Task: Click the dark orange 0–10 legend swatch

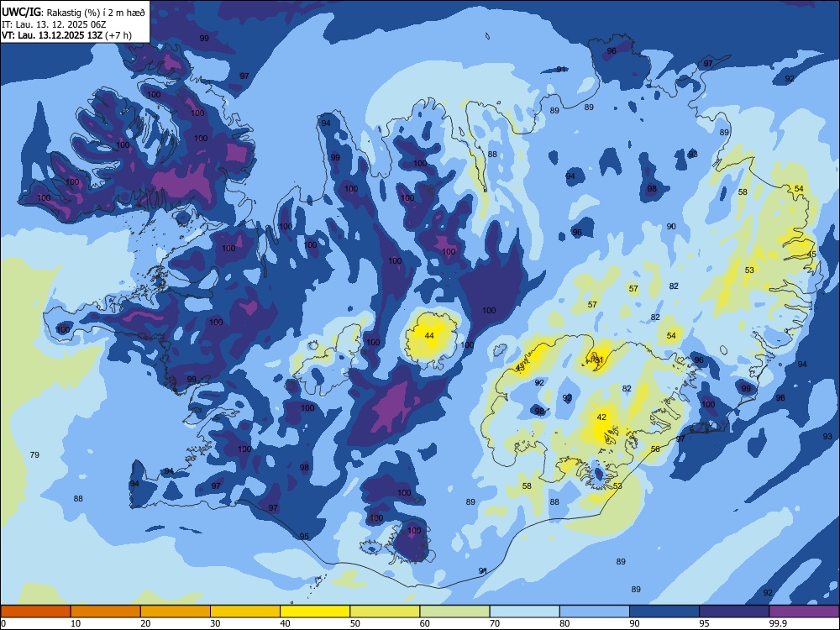Action: pos(35,612)
